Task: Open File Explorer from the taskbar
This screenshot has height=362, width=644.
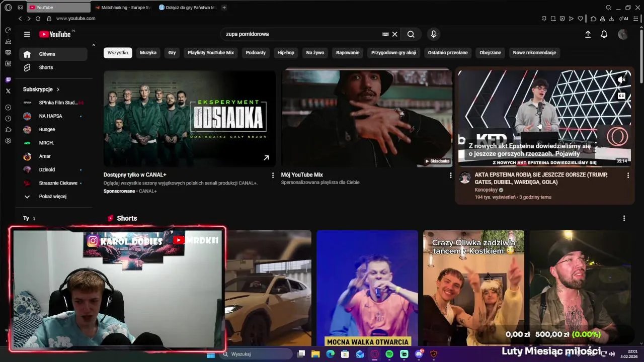Action: [315, 354]
